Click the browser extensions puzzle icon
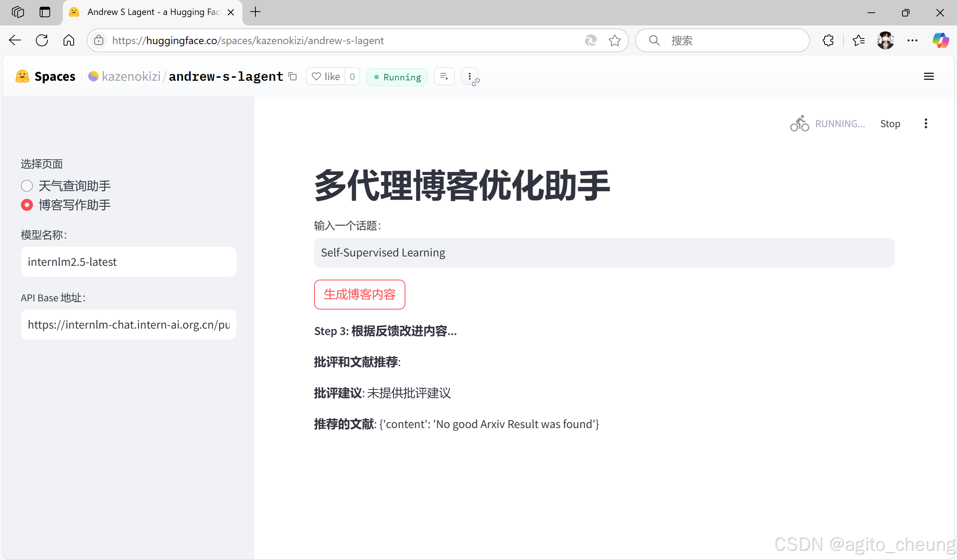Screen dimensions: 957x560 (828, 41)
